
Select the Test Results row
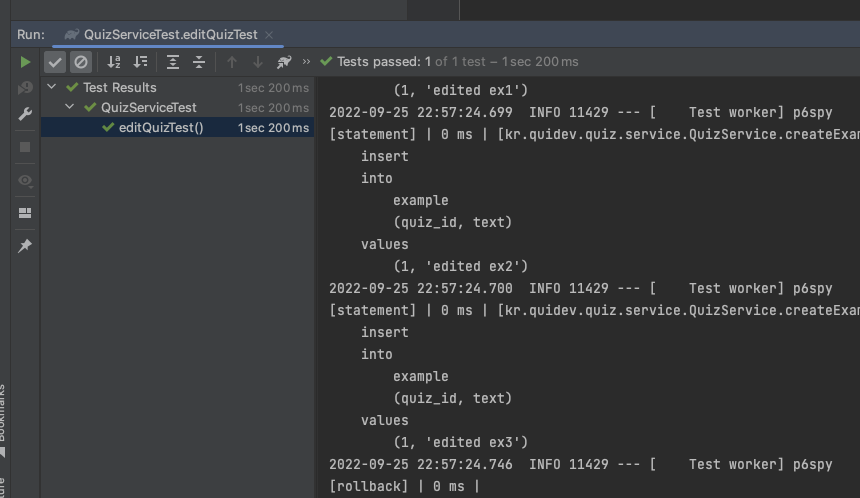pyautogui.click(x=177, y=88)
